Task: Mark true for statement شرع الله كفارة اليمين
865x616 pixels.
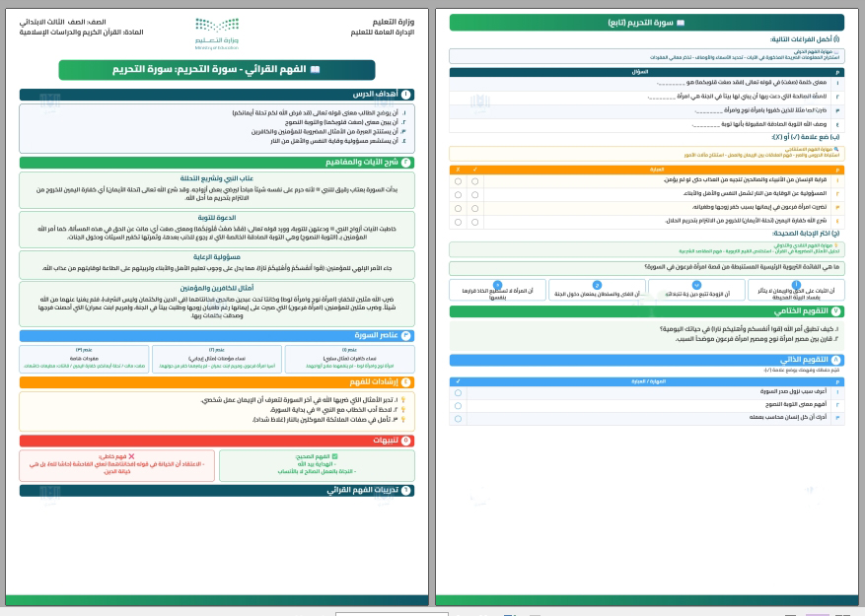Action: 475,222
